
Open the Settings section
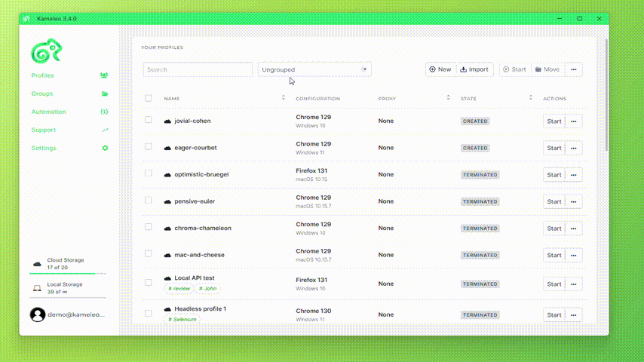(x=44, y=148)
